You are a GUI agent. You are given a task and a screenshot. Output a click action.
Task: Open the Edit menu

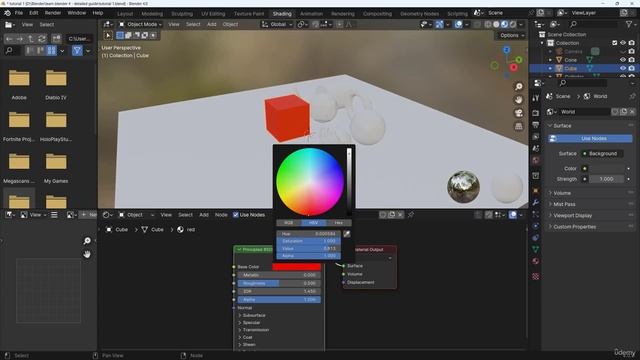tap(34, 13)
